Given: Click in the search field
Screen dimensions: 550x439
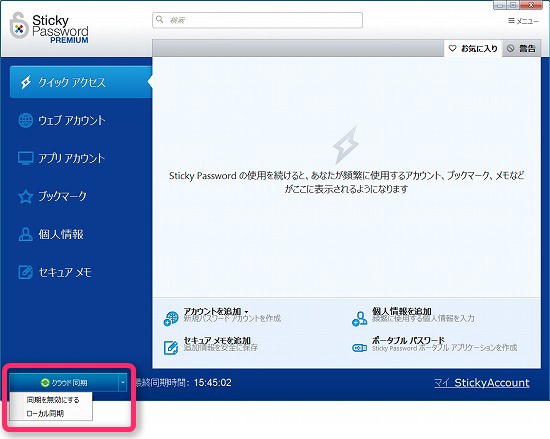Looking at the screenshot, I should (x=257, y=20).
